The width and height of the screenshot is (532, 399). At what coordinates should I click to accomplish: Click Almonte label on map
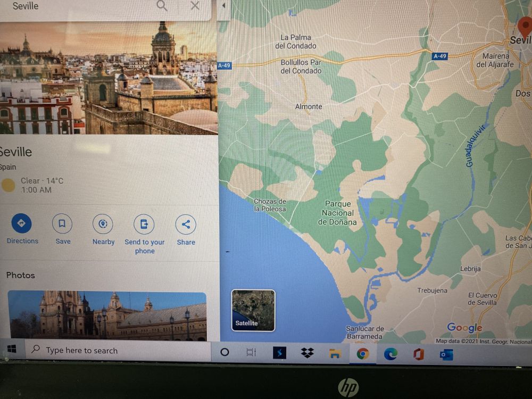(309, 106)
